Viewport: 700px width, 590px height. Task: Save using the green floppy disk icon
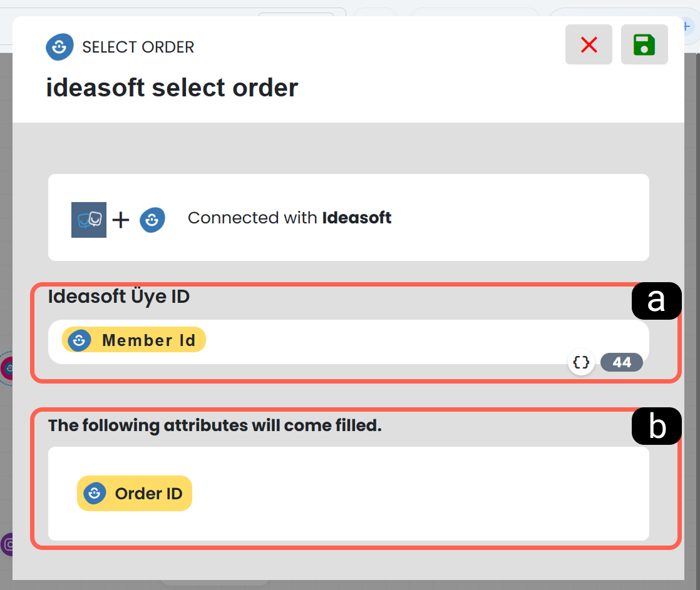644,44
